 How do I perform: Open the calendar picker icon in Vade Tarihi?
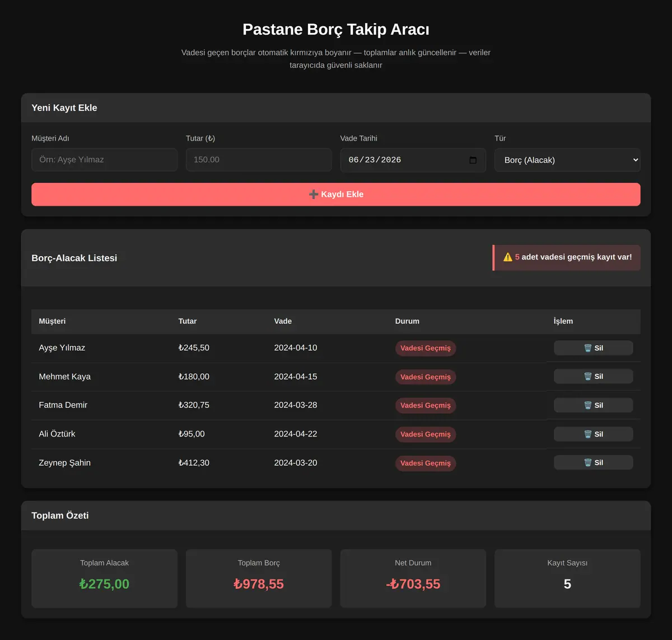(473, 160)
